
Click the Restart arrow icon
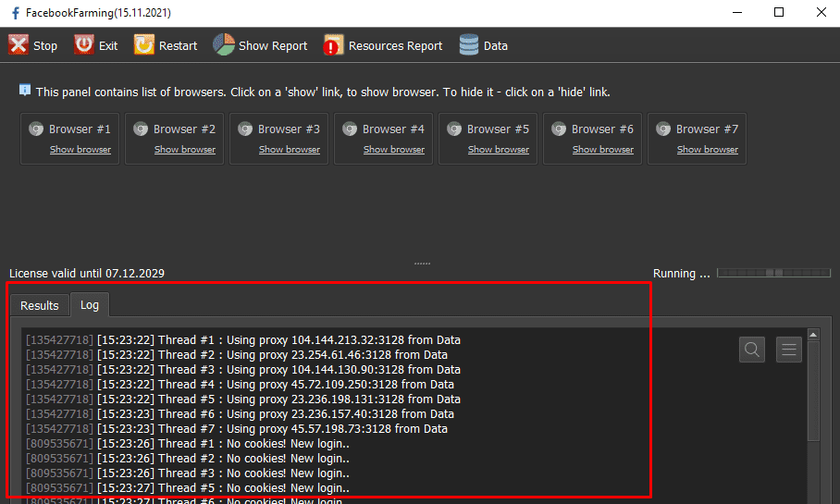(143, 45)
